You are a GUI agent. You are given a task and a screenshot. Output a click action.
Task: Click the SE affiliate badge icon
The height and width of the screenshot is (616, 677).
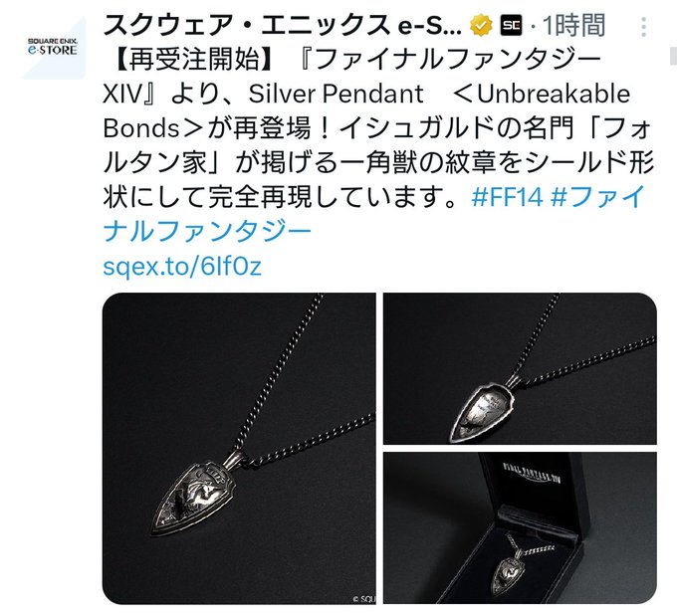(511, 25)
